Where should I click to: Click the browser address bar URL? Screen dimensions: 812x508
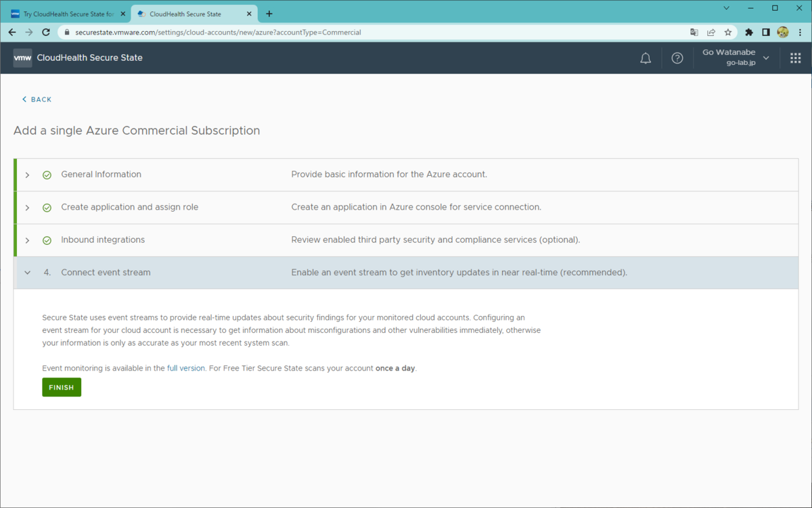tap(218, 32)
